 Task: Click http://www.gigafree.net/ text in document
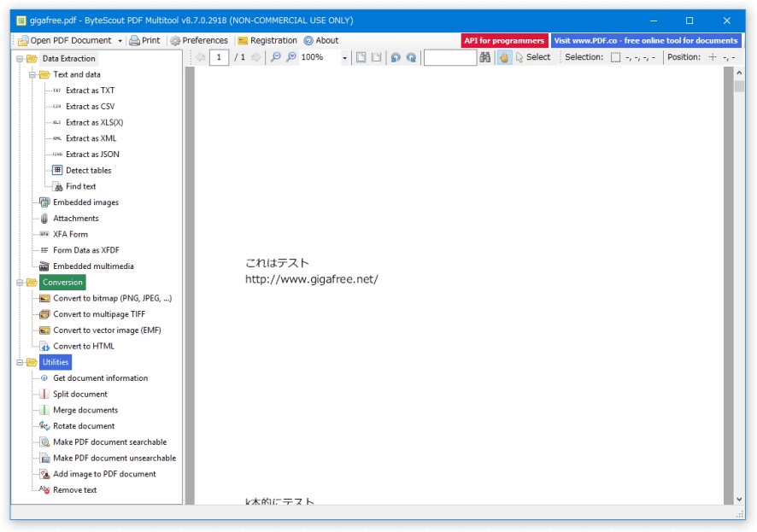pyautogui.click(x=311, y=279)
